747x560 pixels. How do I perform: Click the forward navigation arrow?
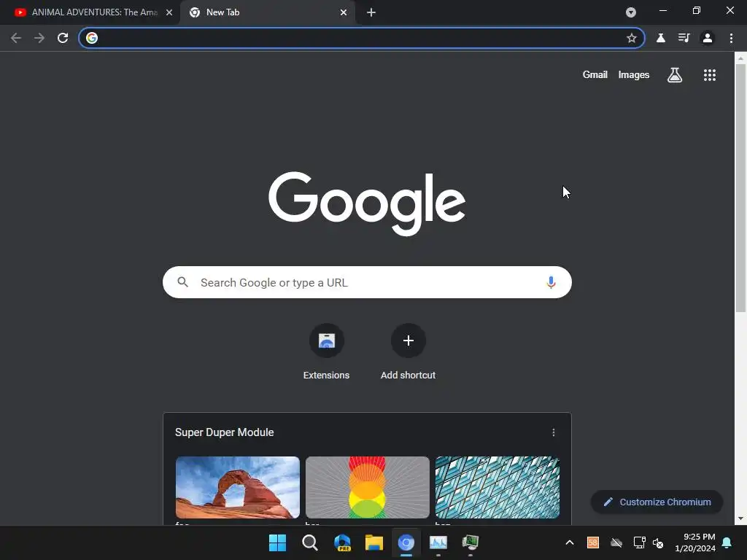(39, 38)
